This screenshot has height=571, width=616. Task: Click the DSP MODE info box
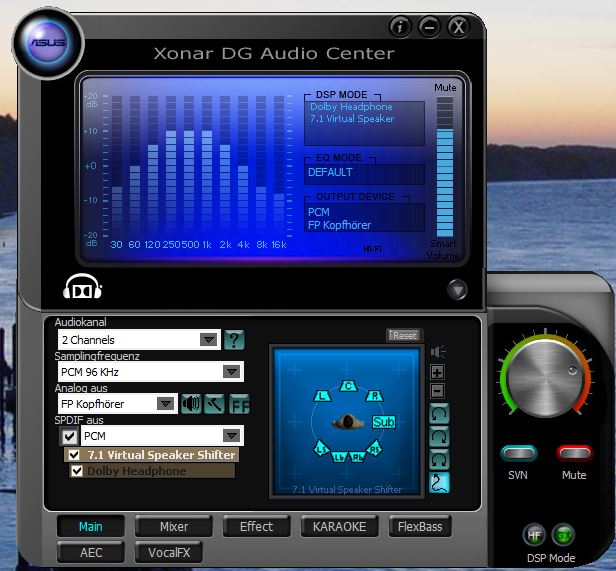[x=365, y=123]
